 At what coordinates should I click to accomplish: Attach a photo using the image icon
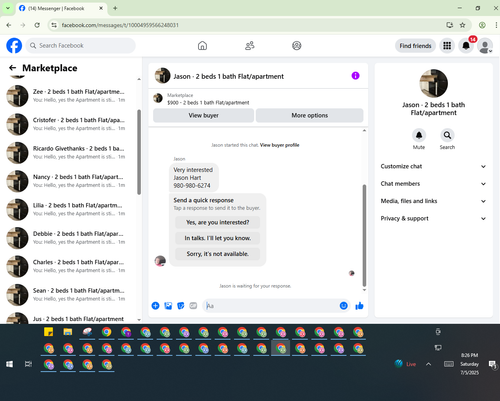coord(168,306)
